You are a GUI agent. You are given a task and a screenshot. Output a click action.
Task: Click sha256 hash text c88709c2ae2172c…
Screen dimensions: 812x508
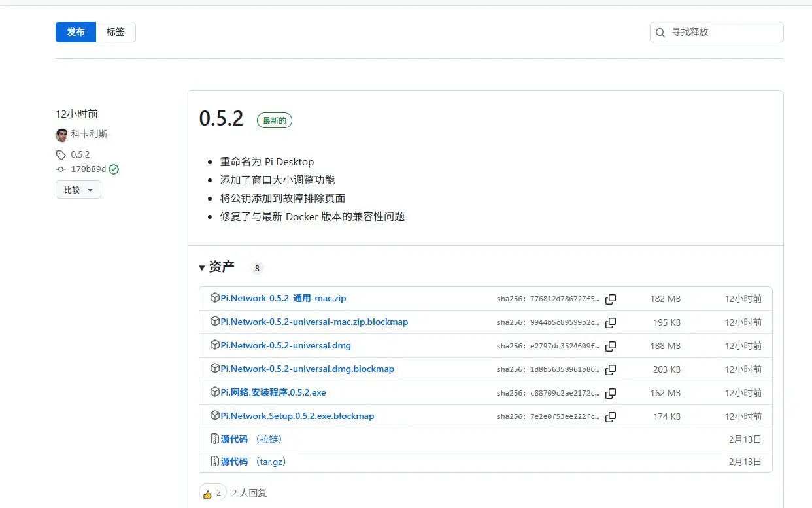548,393
